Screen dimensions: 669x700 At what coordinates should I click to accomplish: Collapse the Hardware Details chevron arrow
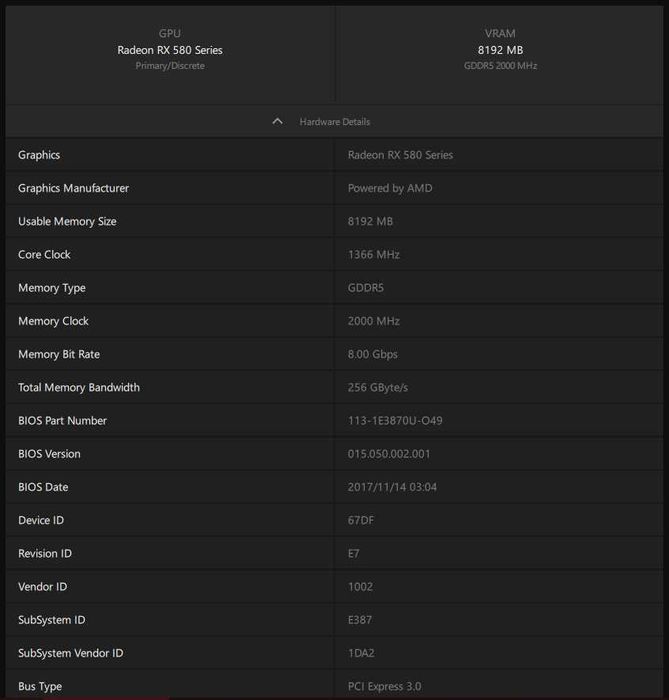278,122
